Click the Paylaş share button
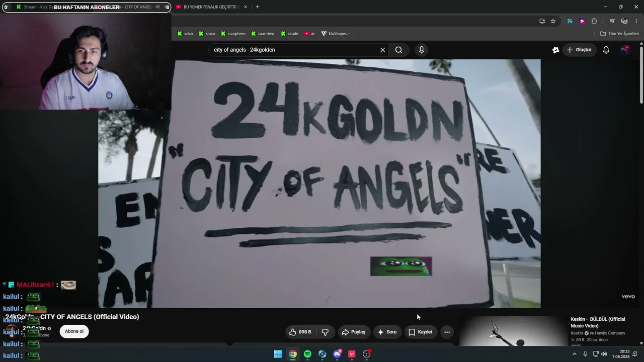The image size is (644, 362). click(353, 332)
